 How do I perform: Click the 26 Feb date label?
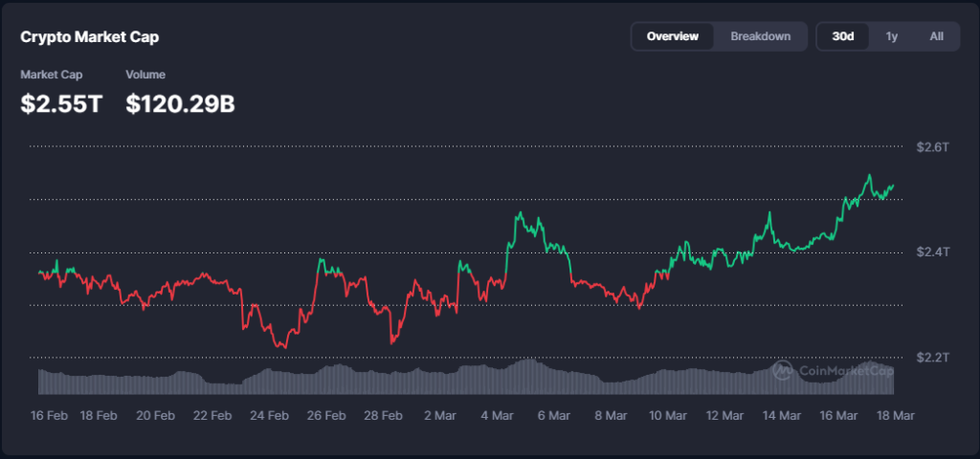click(x=327, y=416)
